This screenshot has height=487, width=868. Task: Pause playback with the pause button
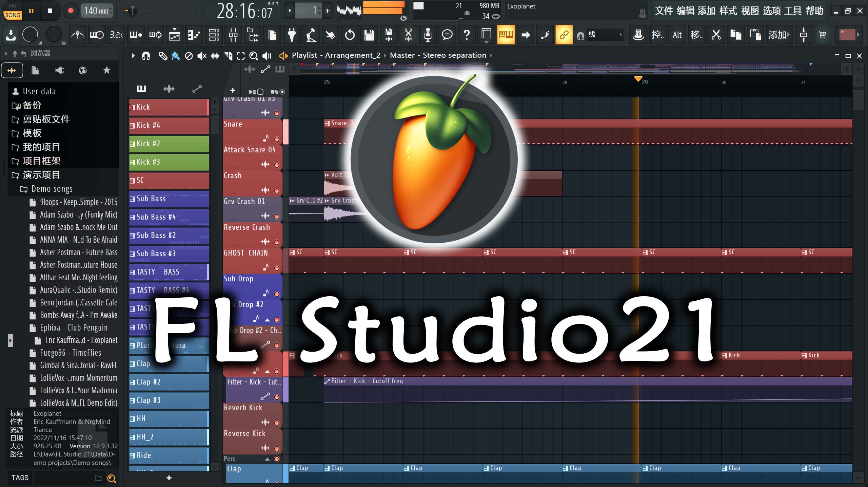(31, 11)
